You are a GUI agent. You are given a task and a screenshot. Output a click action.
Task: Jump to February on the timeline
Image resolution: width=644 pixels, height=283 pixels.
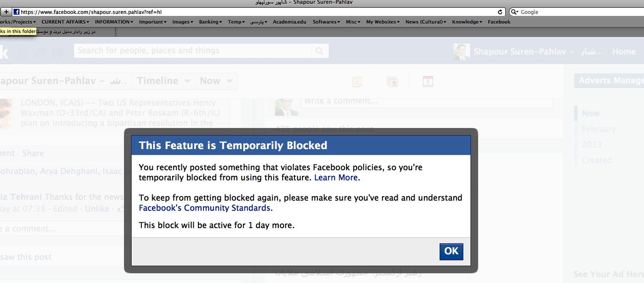[598, 129]
